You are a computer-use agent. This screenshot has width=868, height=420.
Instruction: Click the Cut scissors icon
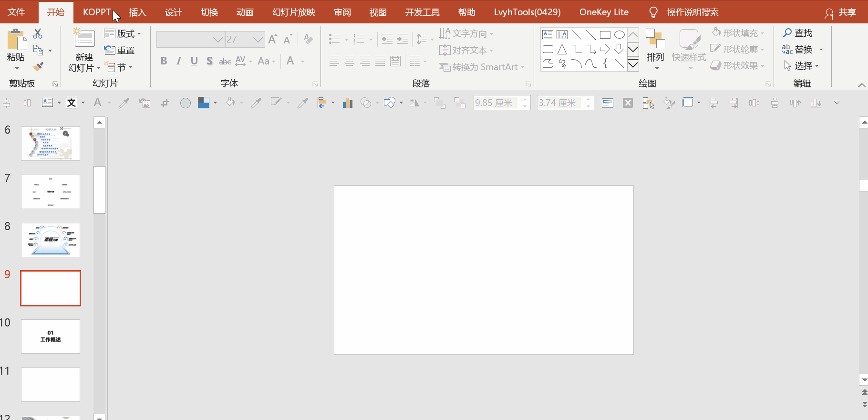38,33
